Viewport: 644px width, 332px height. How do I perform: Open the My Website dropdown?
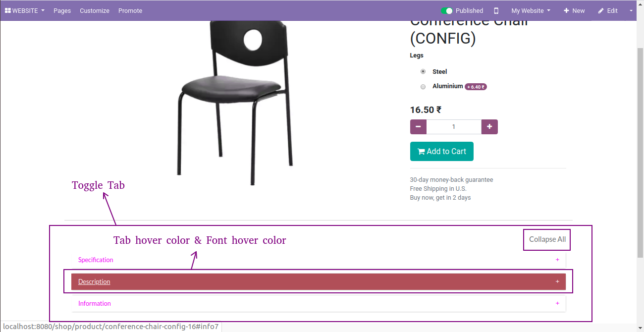point(531,10)
